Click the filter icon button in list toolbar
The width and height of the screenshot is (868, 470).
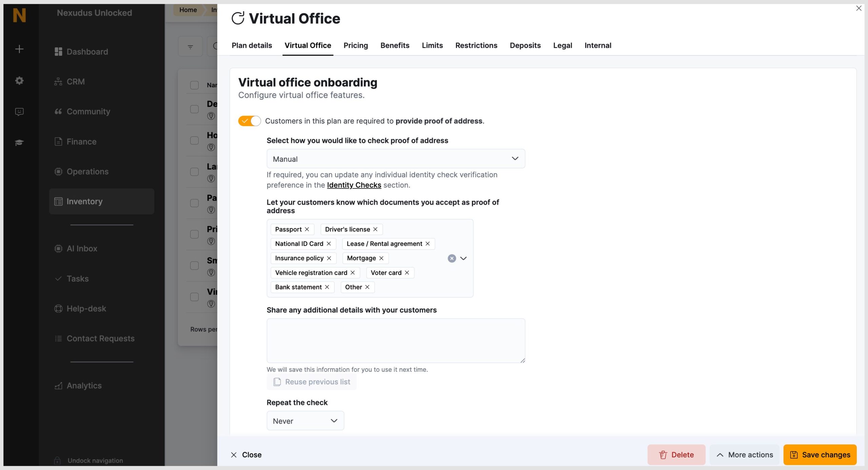click(190, 46)
